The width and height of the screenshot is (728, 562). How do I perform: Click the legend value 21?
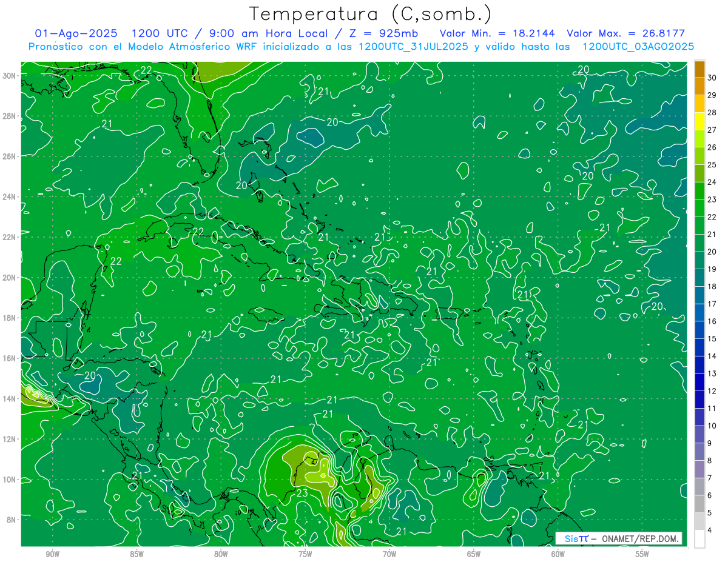712,234
